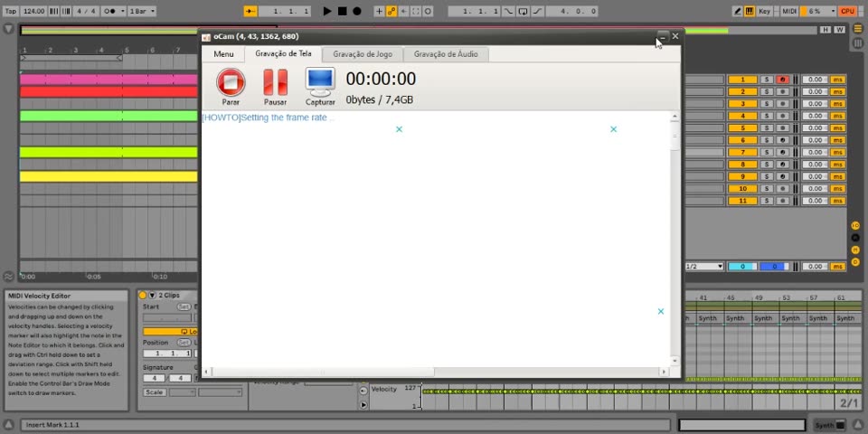Viewport: 868px width, 434px height.
Task: Click the tempo field showing 124.00
Action: 33,11
